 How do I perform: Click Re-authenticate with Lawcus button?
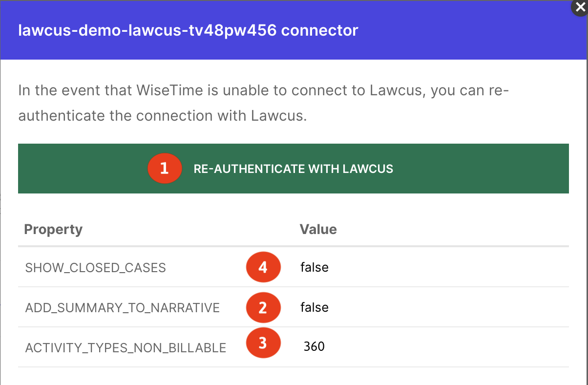(294, 169)
